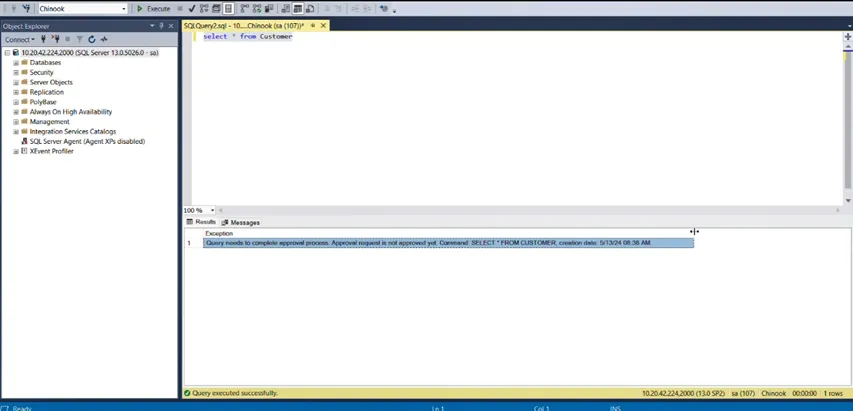Expand the Replication folder
Image resolution: width=853 pixels, height=411 pixels.
click(x=16, y=92)
